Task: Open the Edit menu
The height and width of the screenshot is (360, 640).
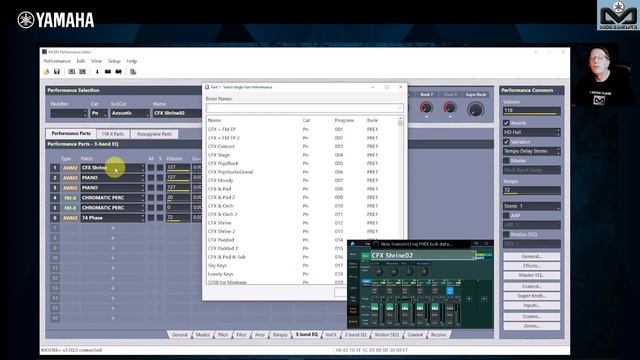Action: 81,61
